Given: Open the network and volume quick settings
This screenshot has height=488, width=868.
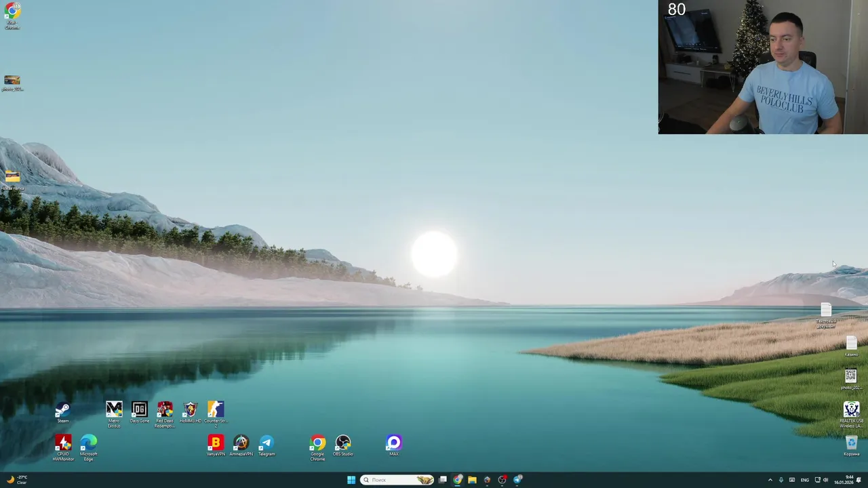Looking at the screenshot, I should pos(821,480).
